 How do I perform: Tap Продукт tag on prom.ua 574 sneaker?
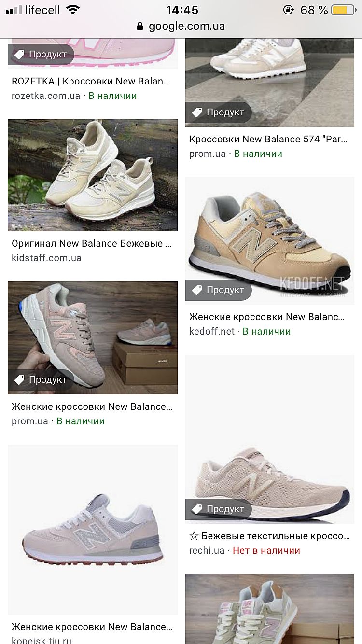[219, 112]
